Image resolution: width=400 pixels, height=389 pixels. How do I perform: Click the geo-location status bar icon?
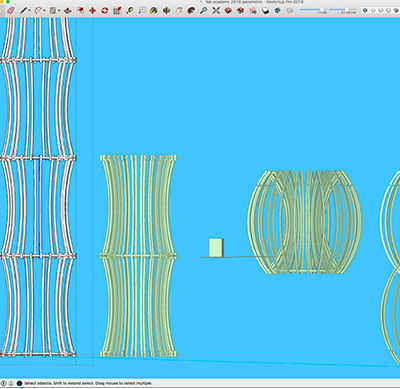point(4,383)
